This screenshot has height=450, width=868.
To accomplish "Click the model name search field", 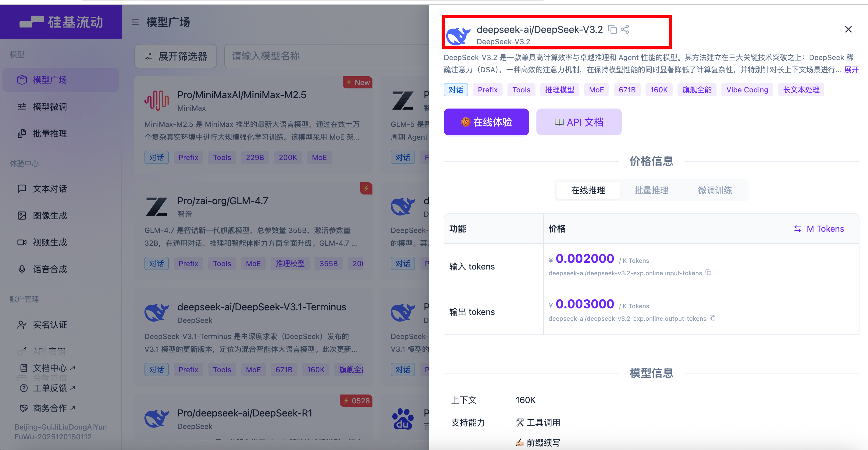I will click(x=323, y=56).
